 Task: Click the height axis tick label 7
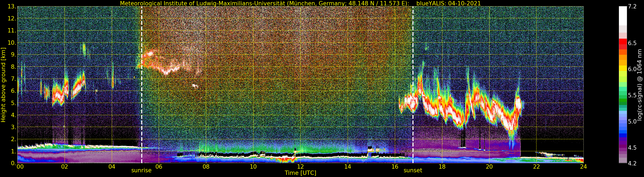pyautogui.click(x=14, y=79)
